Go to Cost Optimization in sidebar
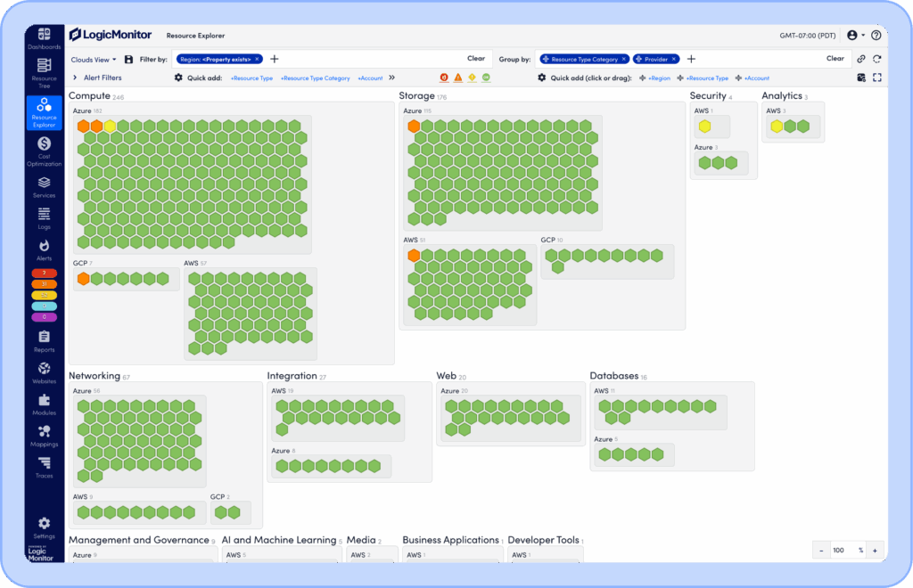 [44, 148]
